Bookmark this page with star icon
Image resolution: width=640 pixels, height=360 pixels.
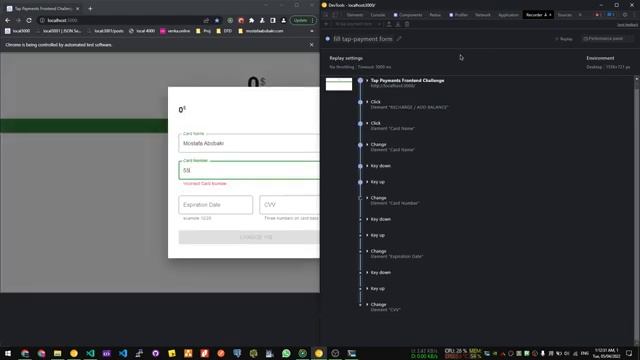[x=217, y=20]
